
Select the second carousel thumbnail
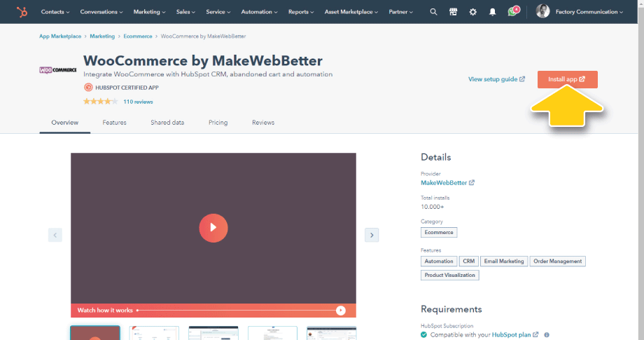pos(154,333)
